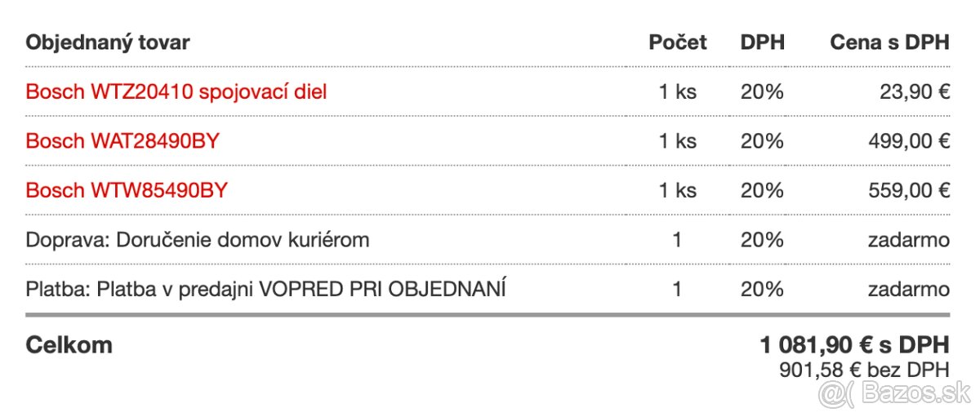Open the Bosch WAT28490BY product link
The height and width of the screenshot is (417, 980).
122,141
